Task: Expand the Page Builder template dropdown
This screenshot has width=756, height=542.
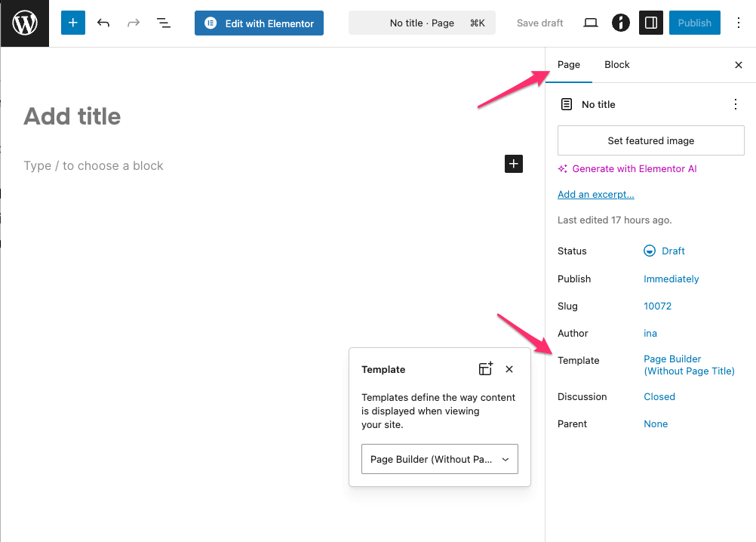Action: pyautogui.click(x=440, y=459)
